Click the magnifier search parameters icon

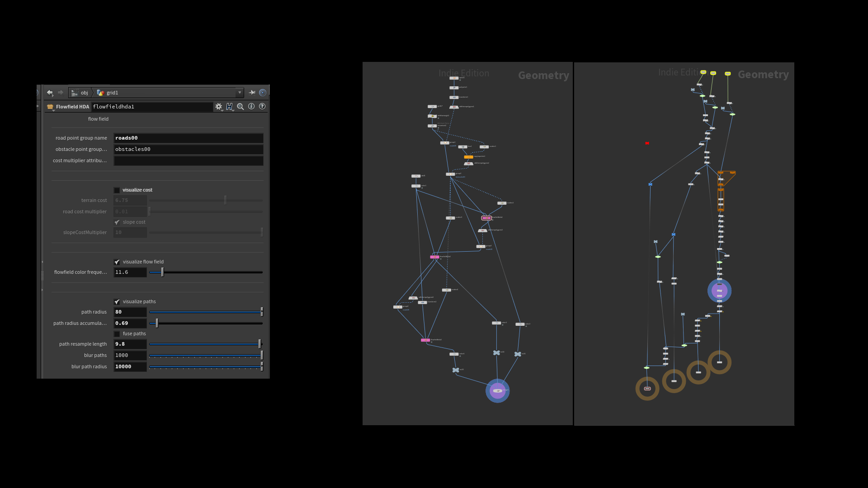pyautogui.click(x=241, y=107)
